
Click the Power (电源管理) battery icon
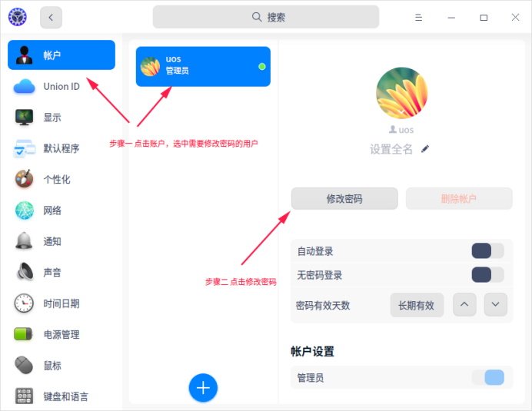23,334
